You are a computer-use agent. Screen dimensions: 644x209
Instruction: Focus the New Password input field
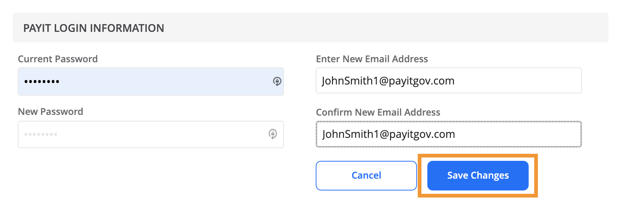151,135
